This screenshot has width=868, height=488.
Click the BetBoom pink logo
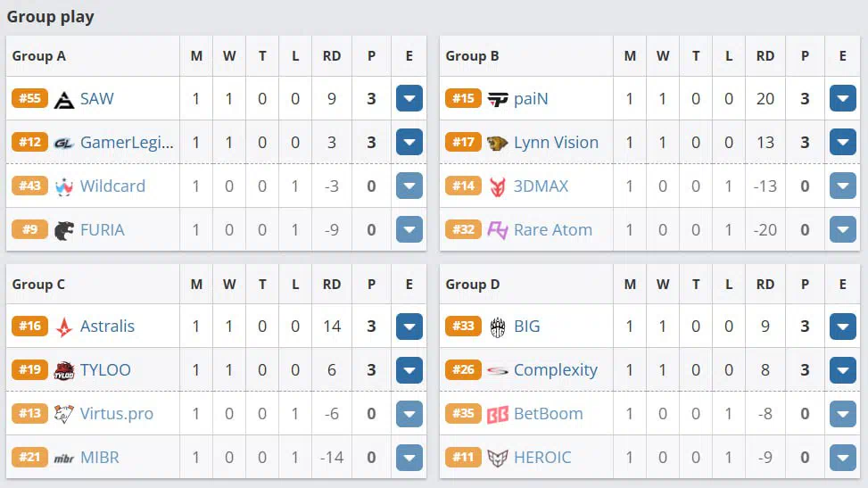point(497,414)
